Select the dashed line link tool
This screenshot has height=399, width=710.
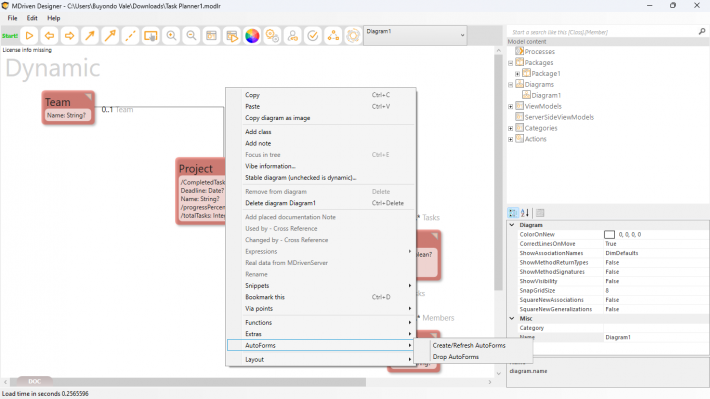click(x=130, y=35)
